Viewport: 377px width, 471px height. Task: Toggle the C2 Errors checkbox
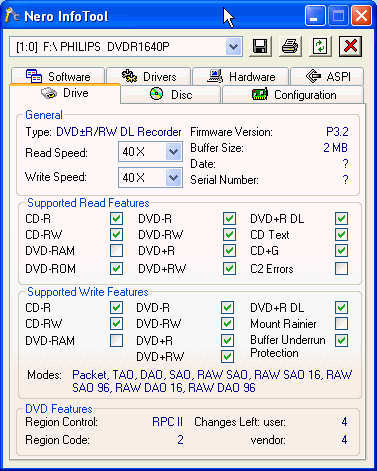point(341,268)
